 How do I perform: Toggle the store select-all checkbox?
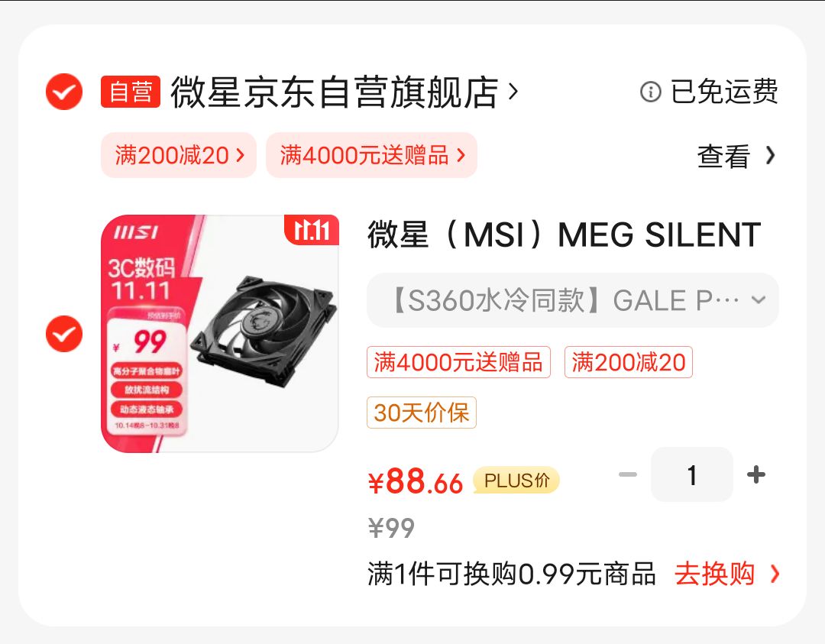64,92
